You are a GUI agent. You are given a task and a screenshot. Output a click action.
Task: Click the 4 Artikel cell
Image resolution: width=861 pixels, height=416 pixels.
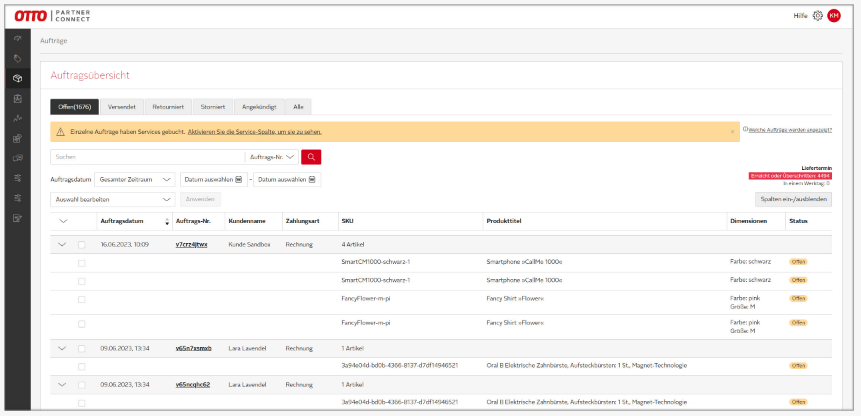click(353, 245)
